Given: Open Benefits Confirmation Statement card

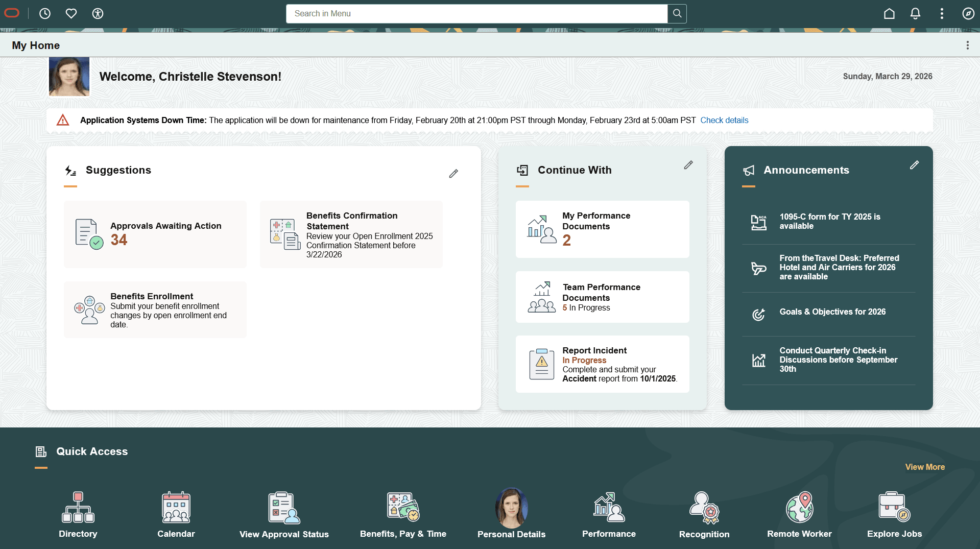Looking at the screenshot, I should (x=351, y=234).
